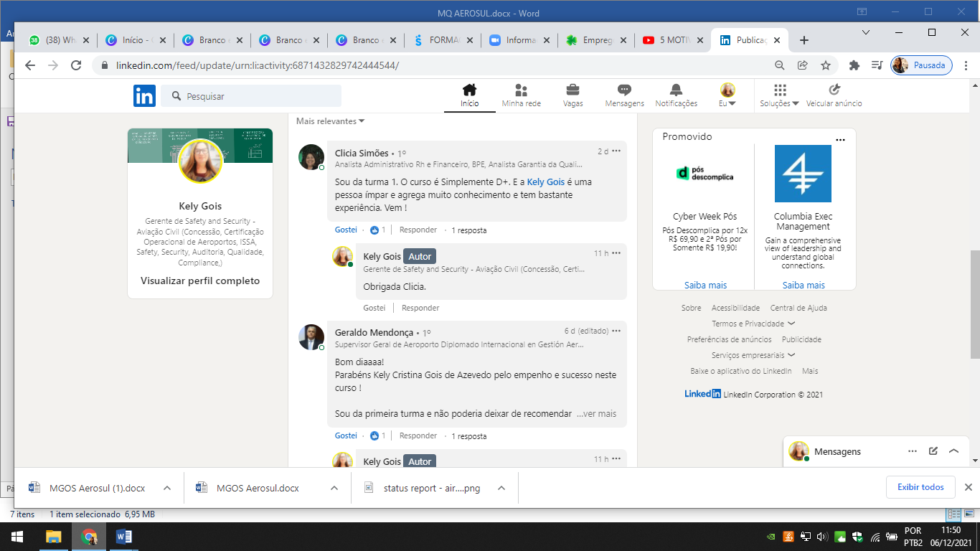Switch to Empreg tab
980x551 pixels.
[x=596, y=40]
